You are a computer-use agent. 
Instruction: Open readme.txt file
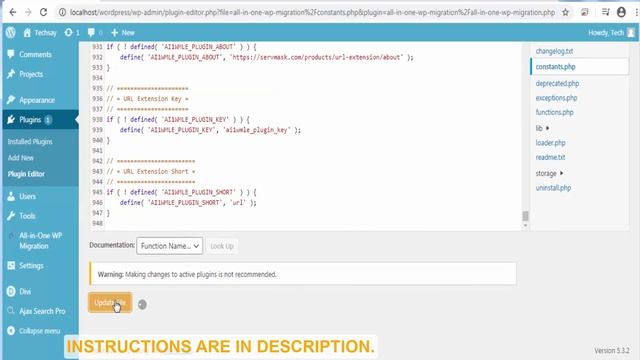pyautogui.click(x=550, y=157)
